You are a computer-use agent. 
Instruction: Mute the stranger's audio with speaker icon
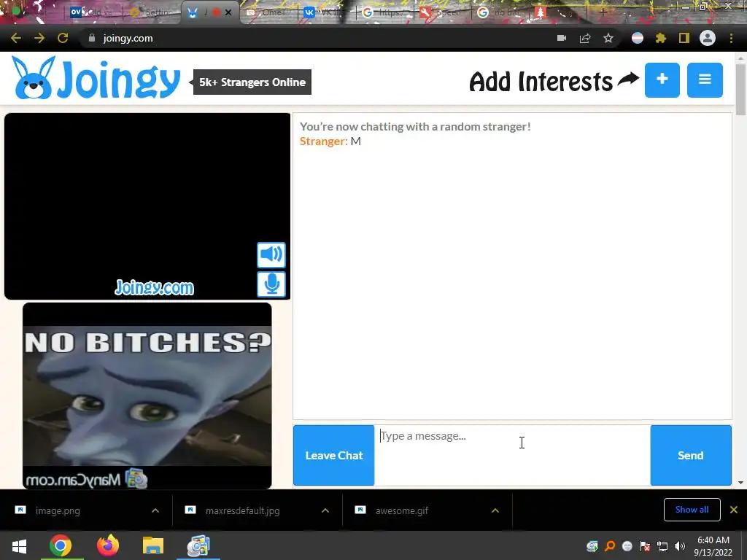click(x=271, y=254)
